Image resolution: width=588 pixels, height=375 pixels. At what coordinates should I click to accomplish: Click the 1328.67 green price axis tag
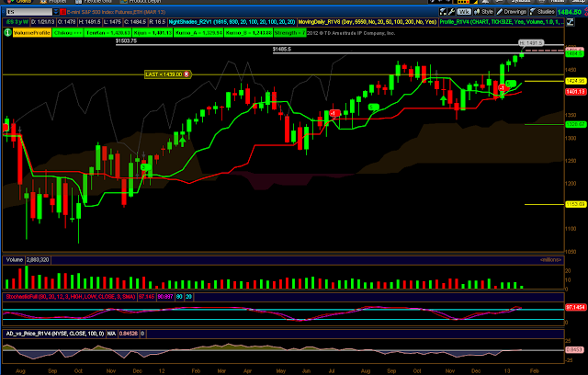tap(575, 124)
